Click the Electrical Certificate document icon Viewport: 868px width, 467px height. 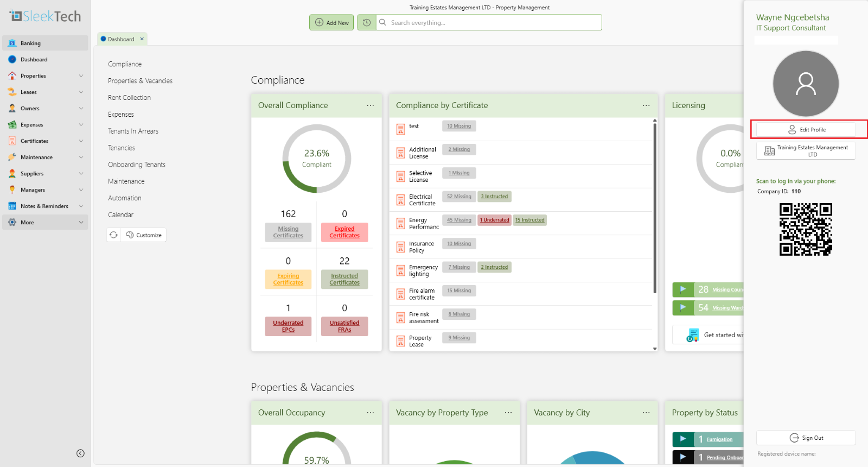pos(400,200)
